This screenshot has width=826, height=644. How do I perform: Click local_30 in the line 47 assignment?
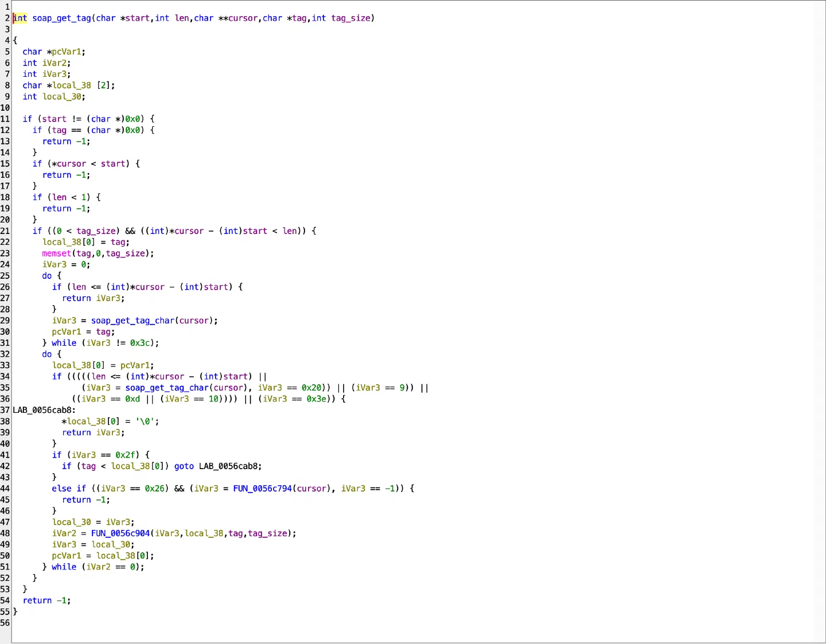click(x=72, y=522)
